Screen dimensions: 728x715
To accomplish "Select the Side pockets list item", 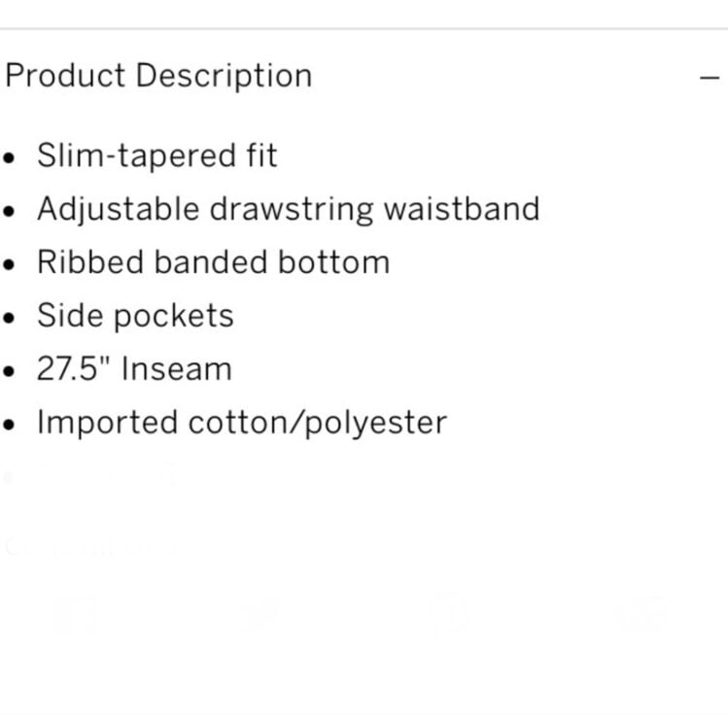I will pos(135,316).
